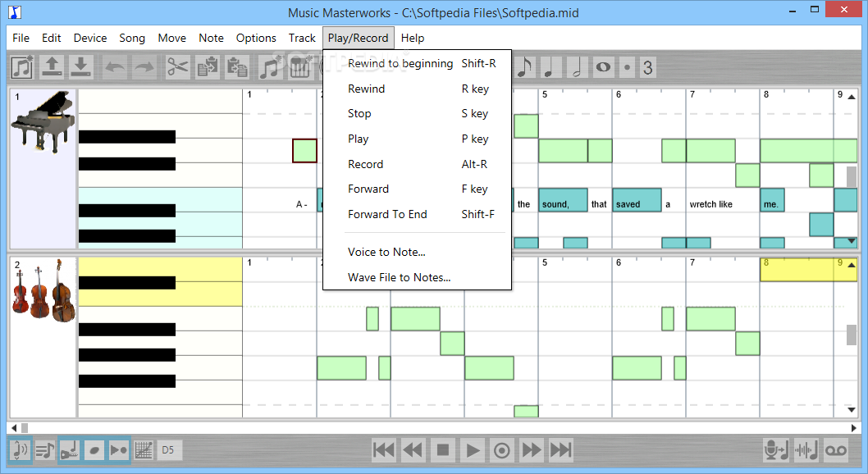Screen dimensions: 868x474
Task: Click the Forward to End transport button
Action: coord(561,450)
